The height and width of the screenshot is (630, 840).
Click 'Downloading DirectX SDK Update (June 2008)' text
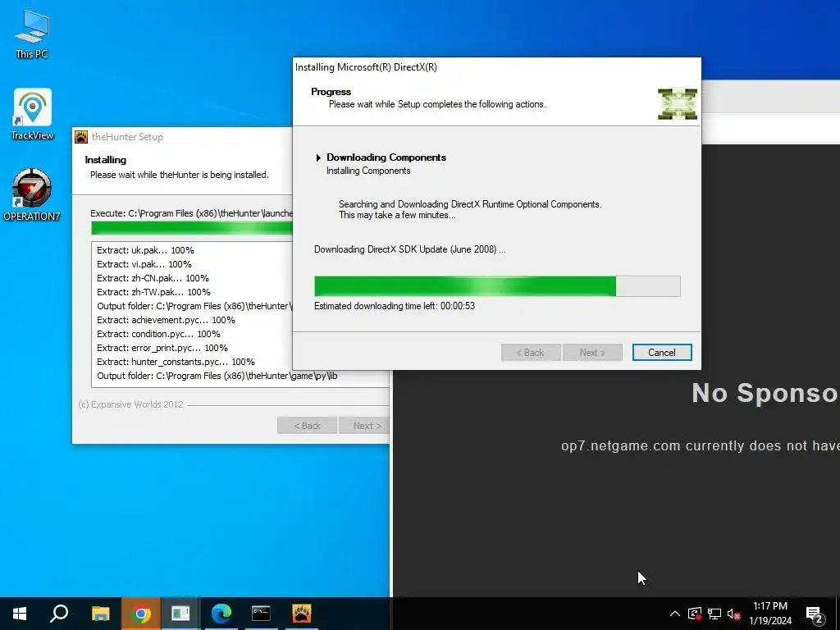(x=410, y=249)
